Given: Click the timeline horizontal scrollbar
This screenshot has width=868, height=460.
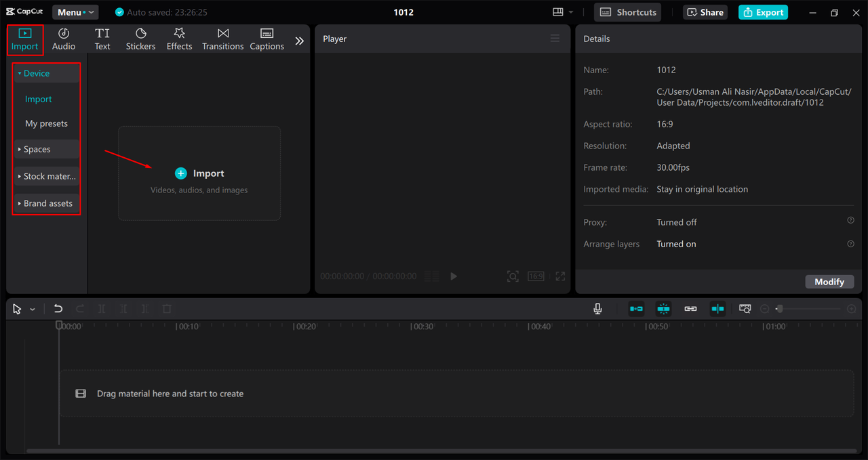Looking at the screenshot, I should pos(442,451).
